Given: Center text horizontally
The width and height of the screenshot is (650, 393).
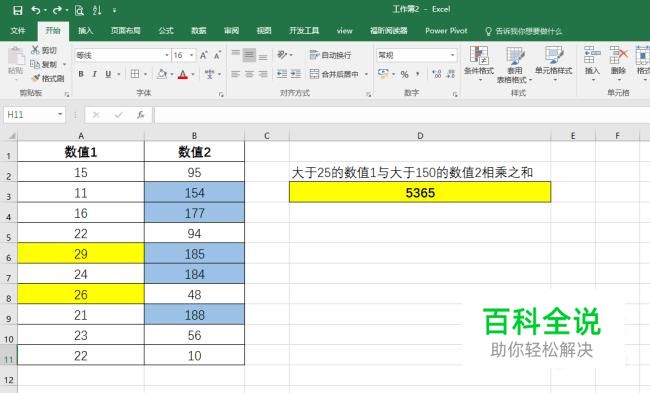Looking at the screenshot, I should (x=249, y=74).
